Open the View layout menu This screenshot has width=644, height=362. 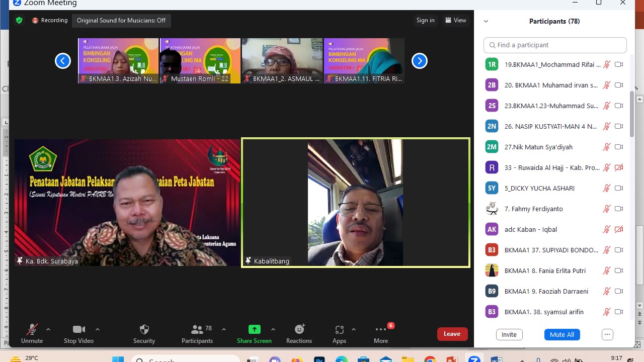455,21
